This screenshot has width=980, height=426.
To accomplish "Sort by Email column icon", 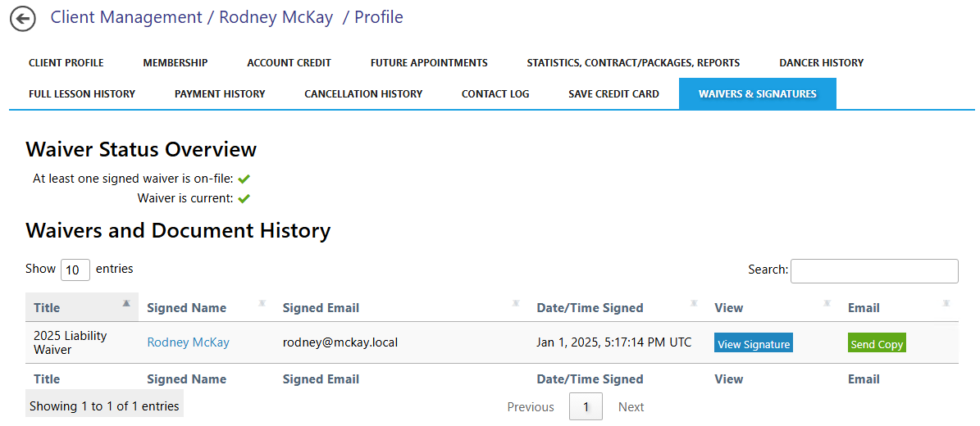I will click(946, 303).
